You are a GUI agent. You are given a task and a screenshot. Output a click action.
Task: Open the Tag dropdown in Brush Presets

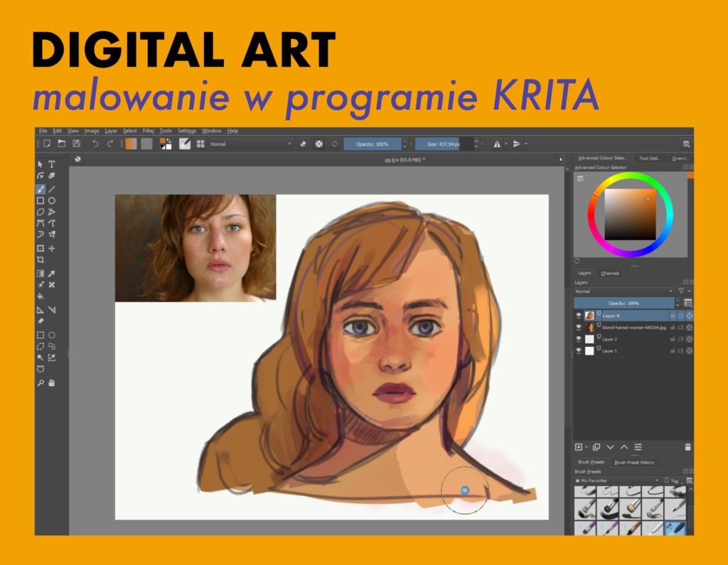point(672,480)
